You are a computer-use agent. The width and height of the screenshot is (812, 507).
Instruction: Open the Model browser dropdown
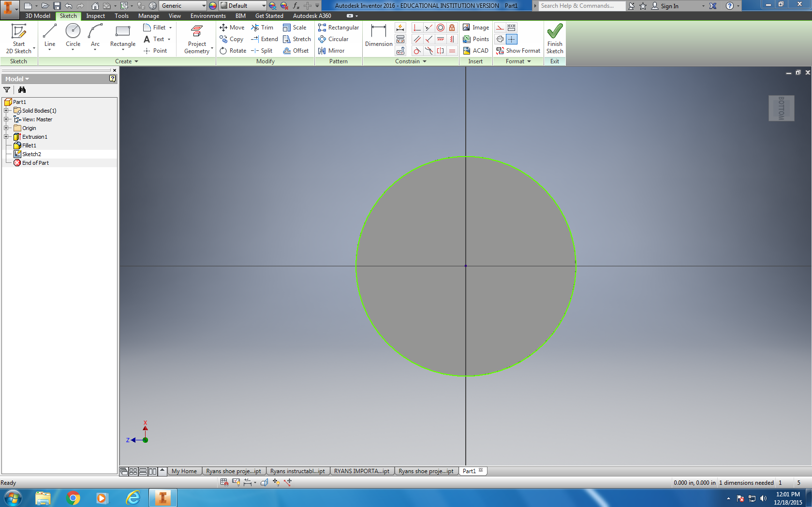pos(17,79)
